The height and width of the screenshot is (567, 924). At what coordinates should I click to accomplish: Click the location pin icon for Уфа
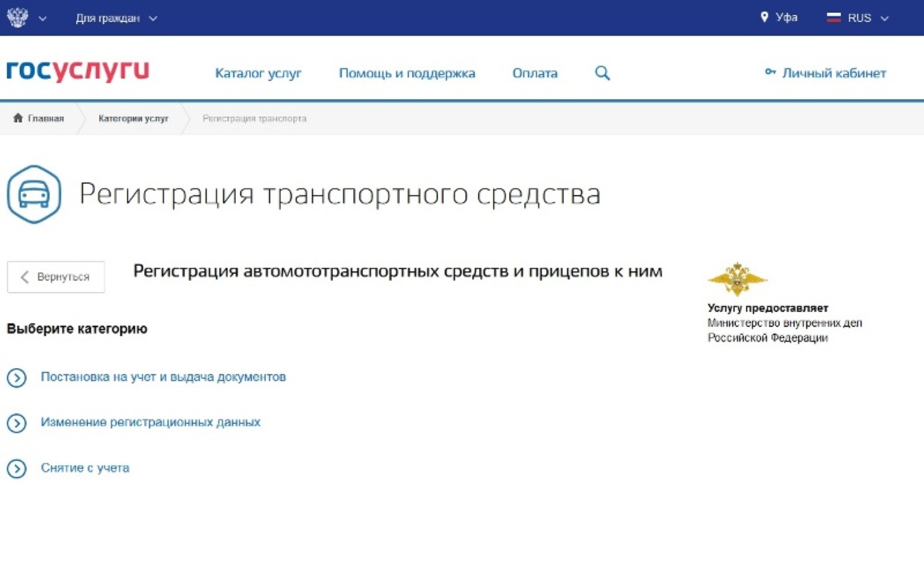764,17
